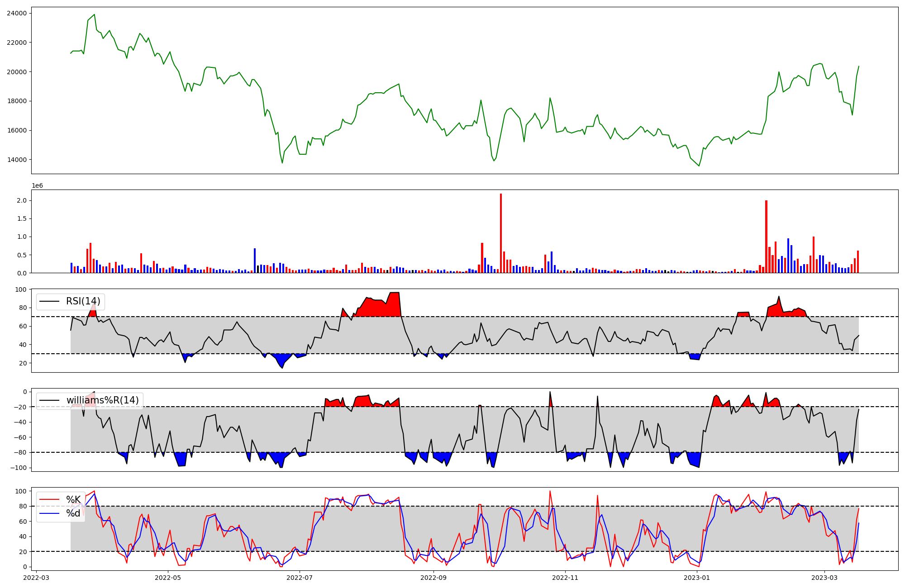Click the 24000 price axis tick label
Image resolution: width=905 pixels, height=588 pixels.
tap(17, 13)
